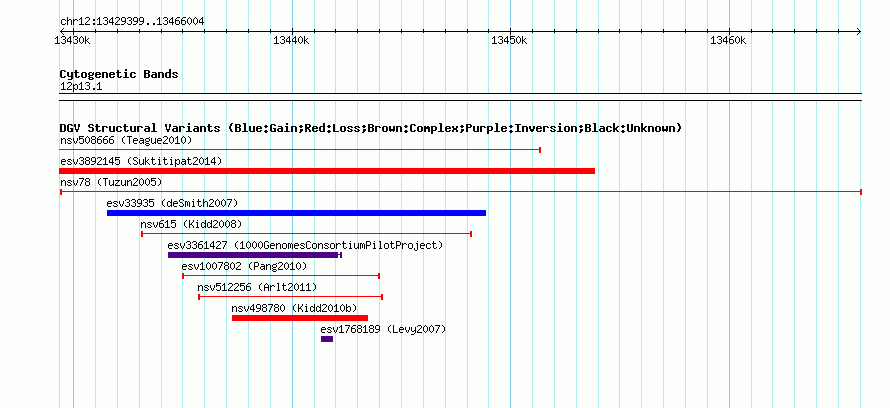
Task: Click the 12p13.1 band label
Action: (x=81, y=87)
